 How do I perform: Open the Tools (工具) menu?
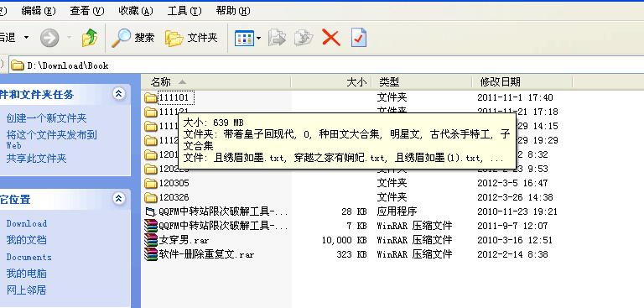point(184,11)
